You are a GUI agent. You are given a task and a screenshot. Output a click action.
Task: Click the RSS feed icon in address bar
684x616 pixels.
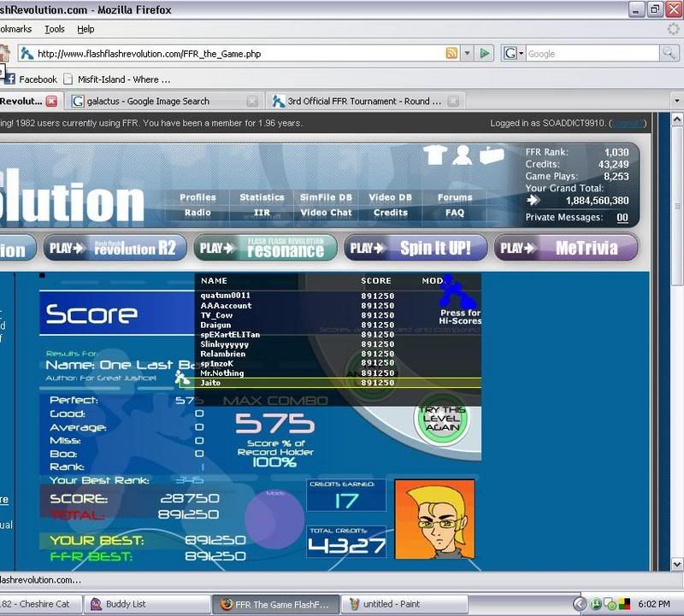pyautogui.click(x=451, y=53)
